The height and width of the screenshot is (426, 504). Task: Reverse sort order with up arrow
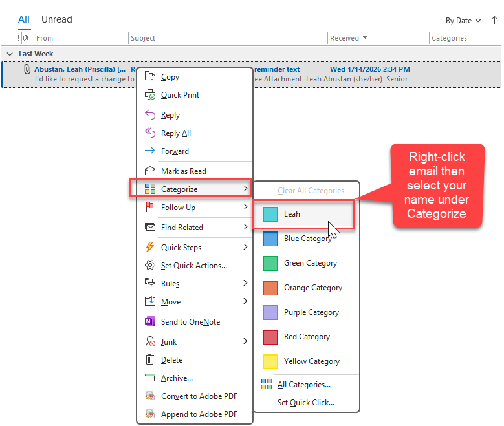pos(494,20)
